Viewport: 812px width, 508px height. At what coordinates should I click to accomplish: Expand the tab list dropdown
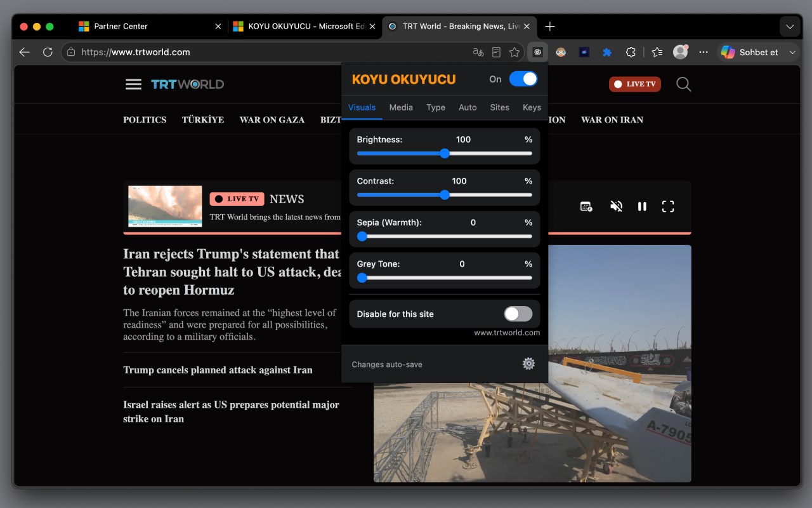click(x=790, y=27)
